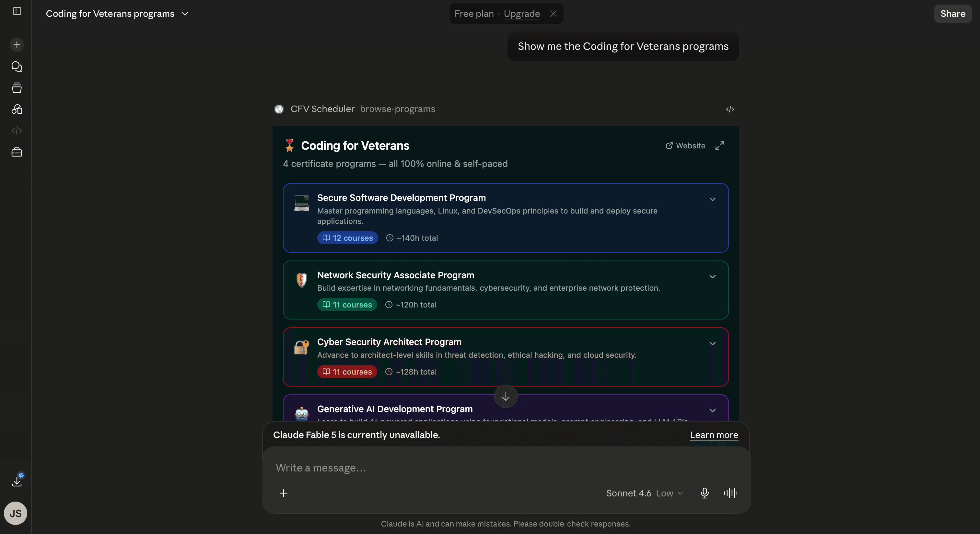View tool call code icon for CFV Scheduler
The height and width of the screenshot is (534, 980).
click(x=730, y=109)
